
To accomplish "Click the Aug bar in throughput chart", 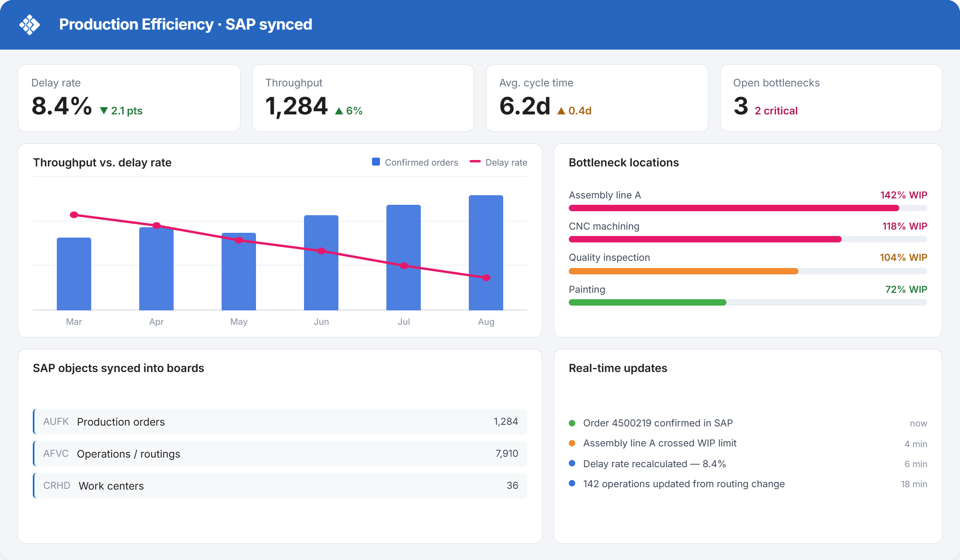I will tap(486, 253).
